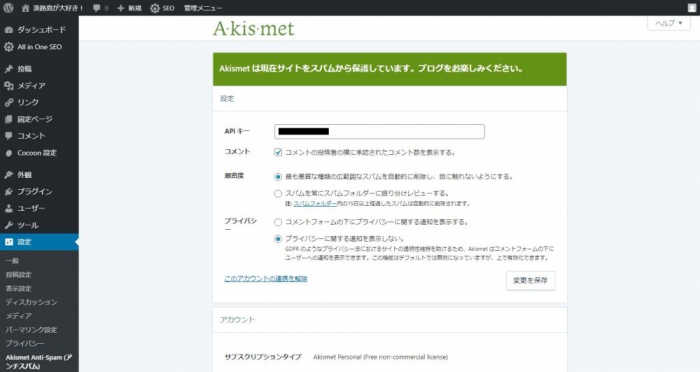Open the プライバシー settings submenu
Screen dimensions: 700x372
pos(25,343)
